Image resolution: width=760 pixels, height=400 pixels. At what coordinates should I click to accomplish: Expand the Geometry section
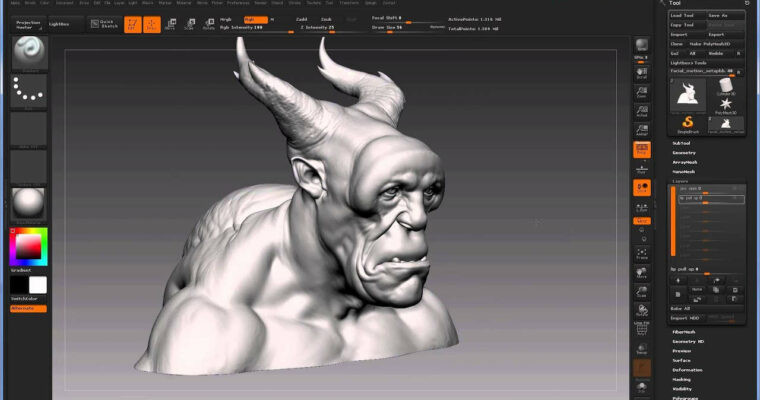coord(684,153)
